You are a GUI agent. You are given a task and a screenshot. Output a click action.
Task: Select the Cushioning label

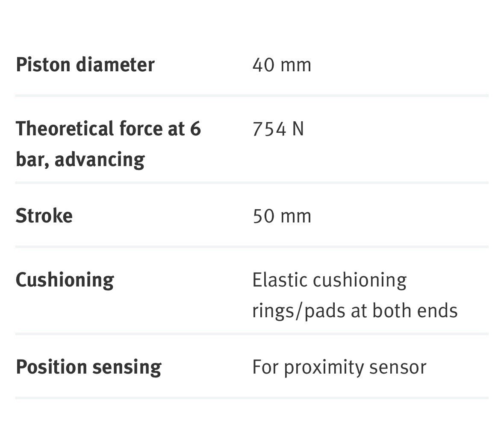[x=65, y=280]
